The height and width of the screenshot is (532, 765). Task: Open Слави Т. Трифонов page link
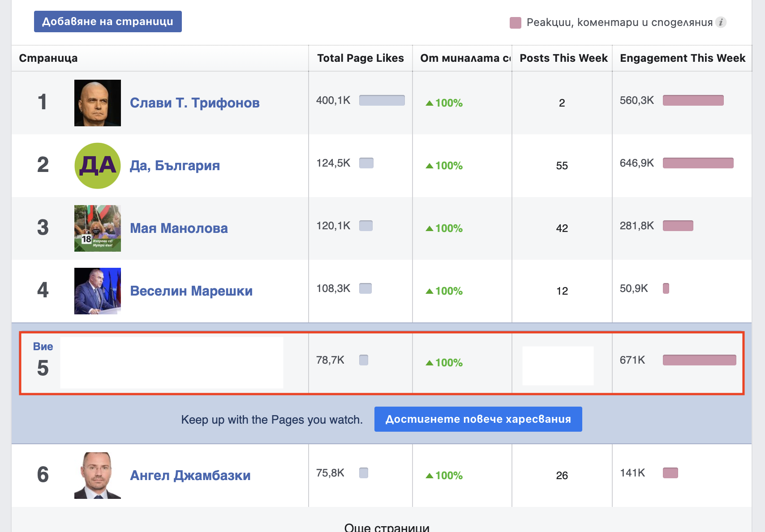tap(194, 103)
